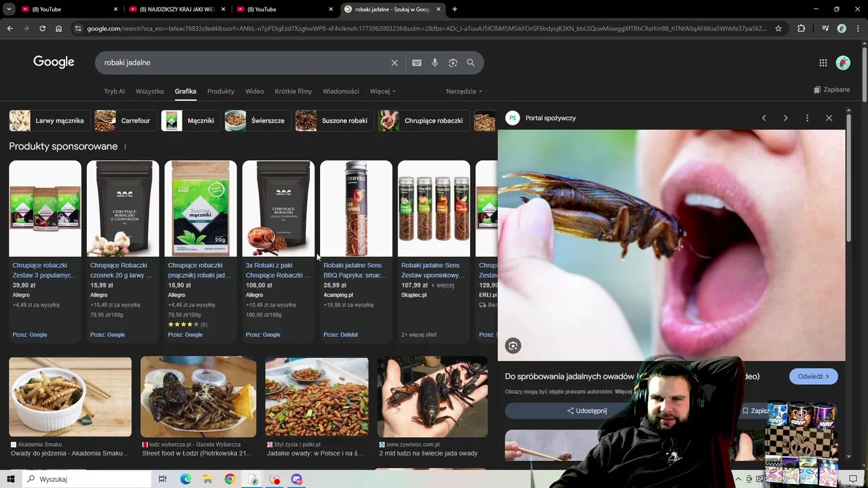This screenshot has width=868, height=488.
Task: Open the Google account avatar
Action: pos(843,62)
